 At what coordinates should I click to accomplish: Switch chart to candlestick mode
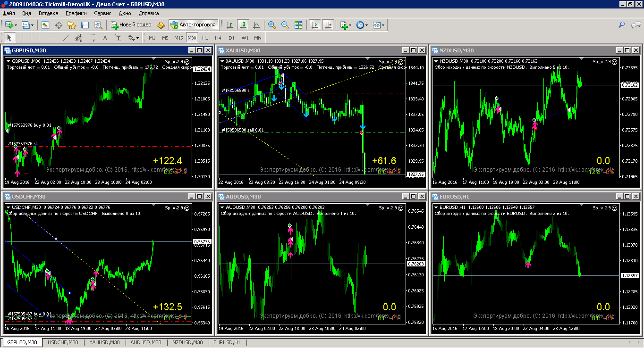click(243, 25)
